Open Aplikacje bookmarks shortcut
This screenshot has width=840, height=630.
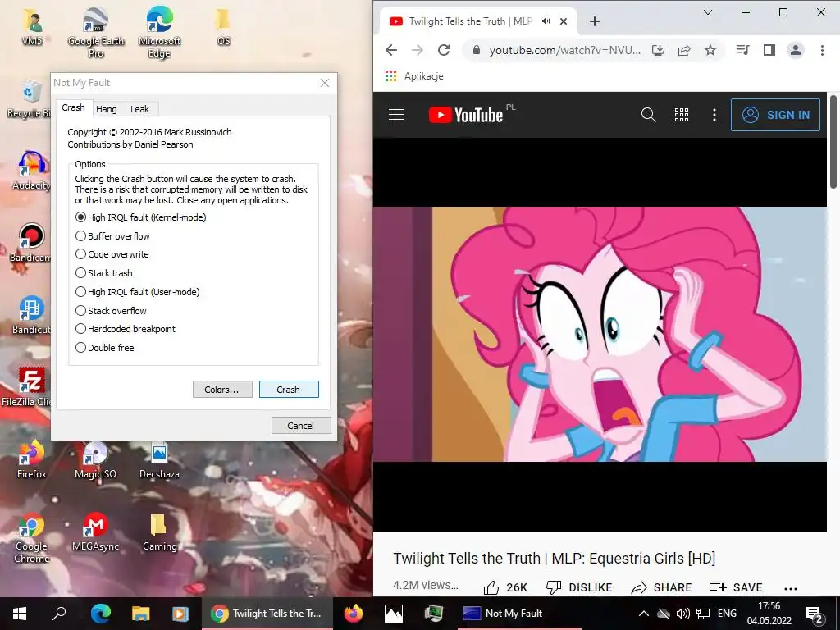[x=414, y=76]
